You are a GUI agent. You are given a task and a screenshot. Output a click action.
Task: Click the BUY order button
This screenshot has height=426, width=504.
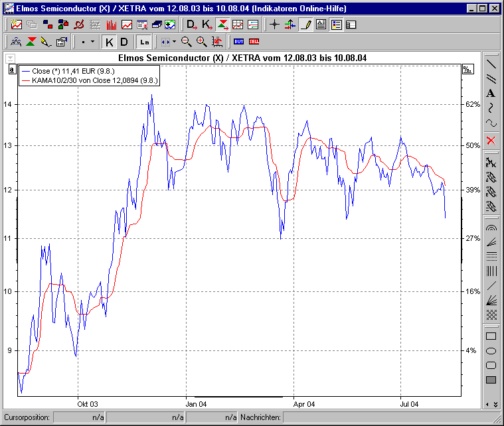coord(238,41)
